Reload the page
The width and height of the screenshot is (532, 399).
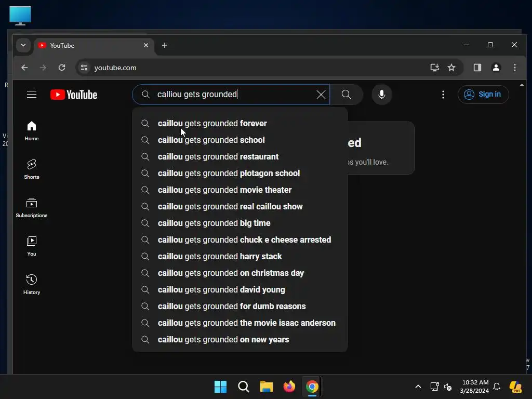[x=62, y=68]
